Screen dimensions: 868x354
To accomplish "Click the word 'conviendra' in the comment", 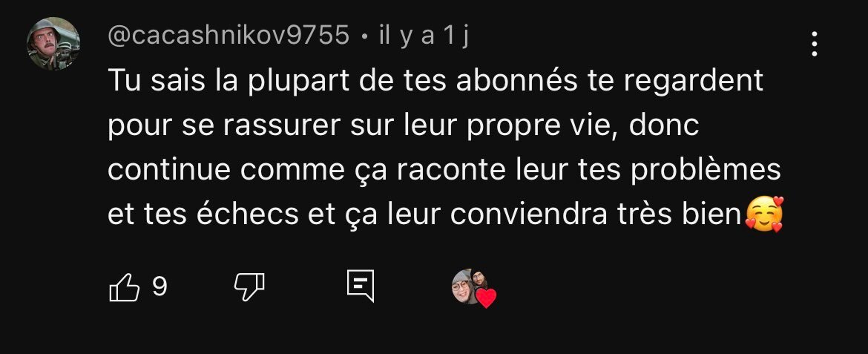I will pos(529,214).
